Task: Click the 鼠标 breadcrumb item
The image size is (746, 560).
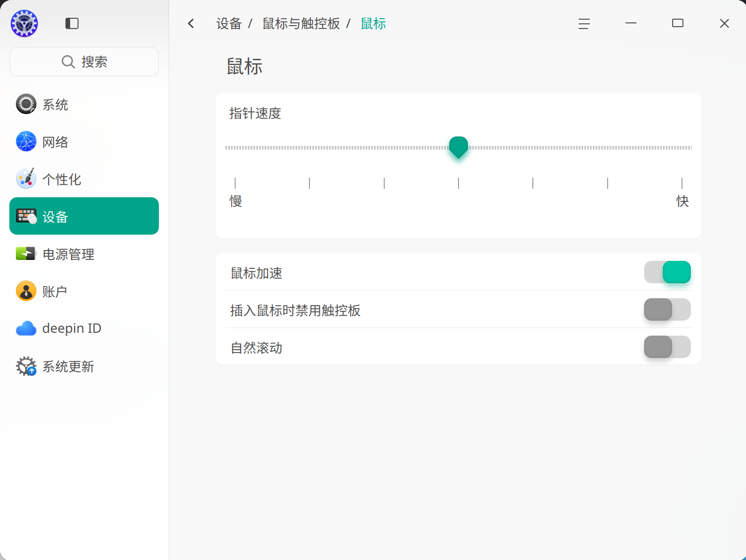Action: coord(373,23)
